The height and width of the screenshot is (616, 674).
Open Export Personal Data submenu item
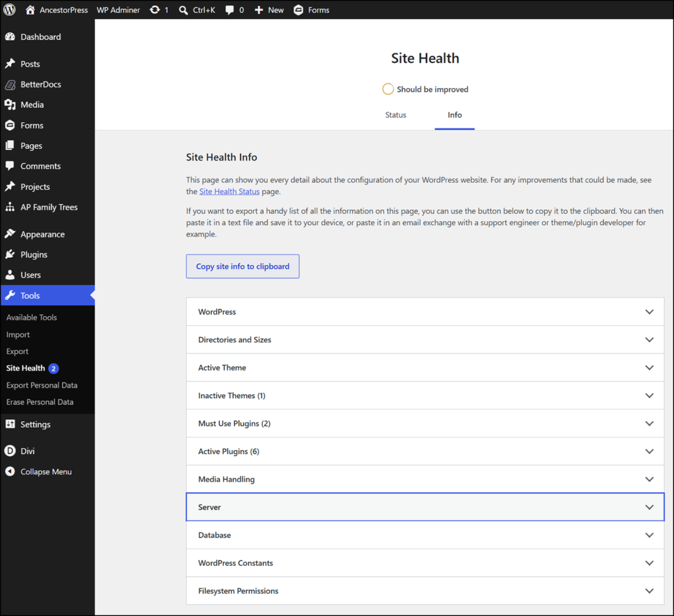click(41, 385)
